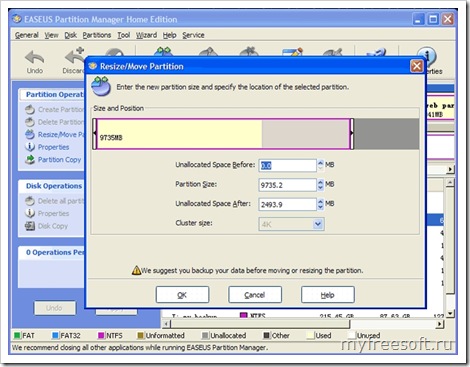Screen dimensions: 470x367
Task: Click the yellow used partition area
Action: point(179,134)
